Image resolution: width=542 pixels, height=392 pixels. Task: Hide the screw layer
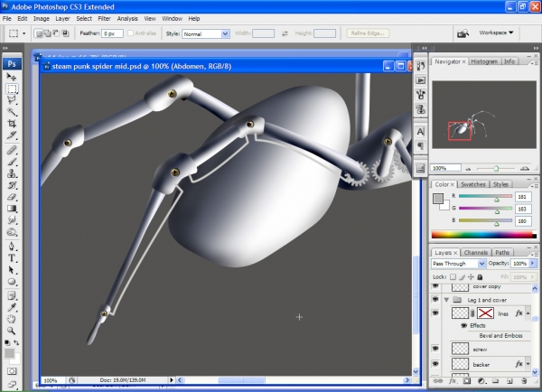435,349
